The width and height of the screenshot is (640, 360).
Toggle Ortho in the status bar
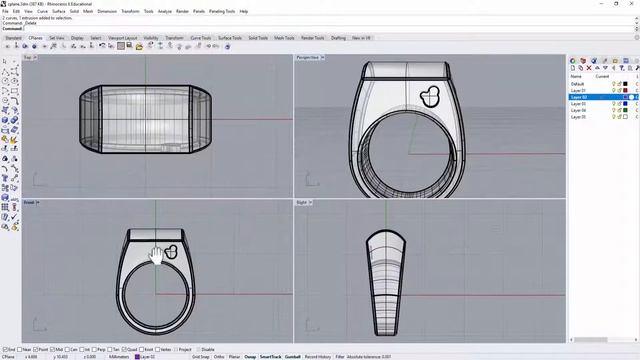pos(219,357)
